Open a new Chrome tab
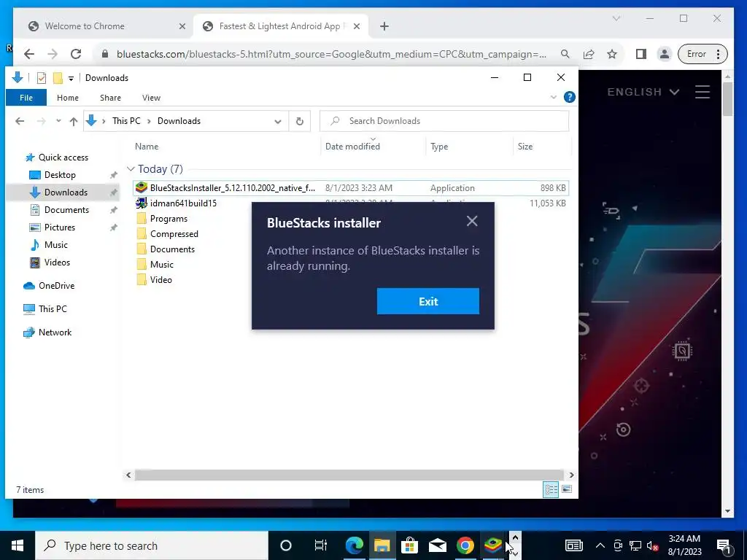 [x=384, y=26]
